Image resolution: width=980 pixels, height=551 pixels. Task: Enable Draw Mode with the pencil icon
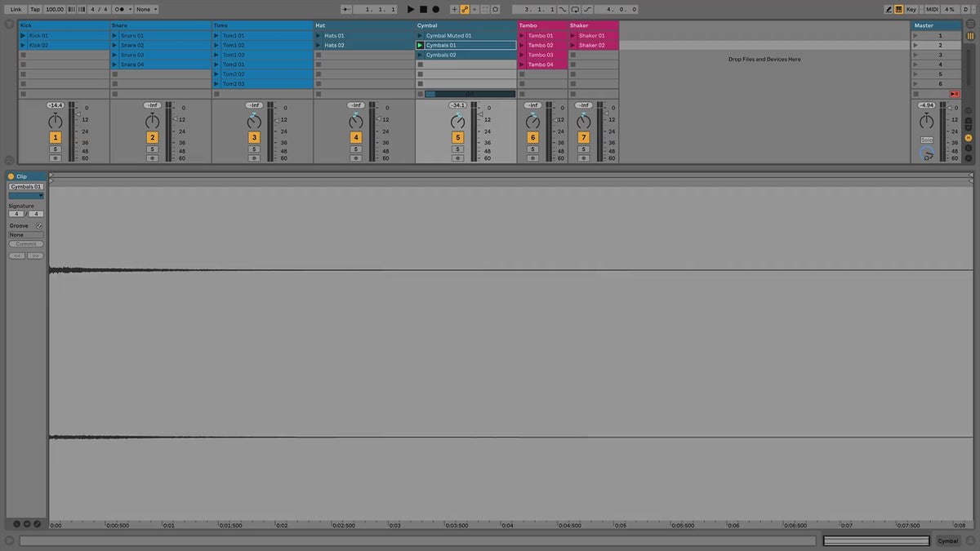point(889,9)
